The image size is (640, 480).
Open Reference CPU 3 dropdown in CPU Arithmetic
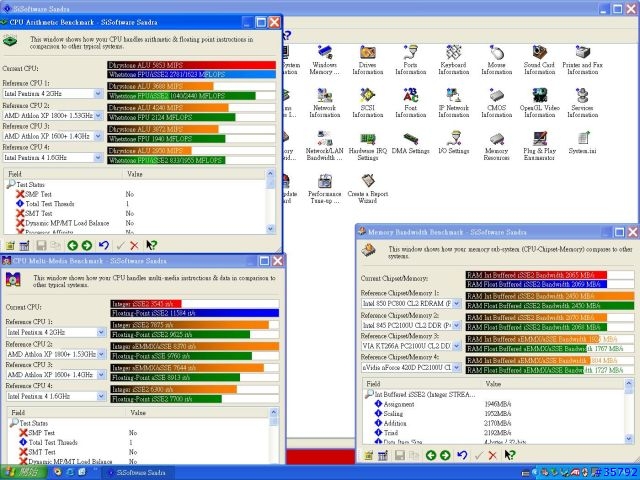click(x=98, y=136)
